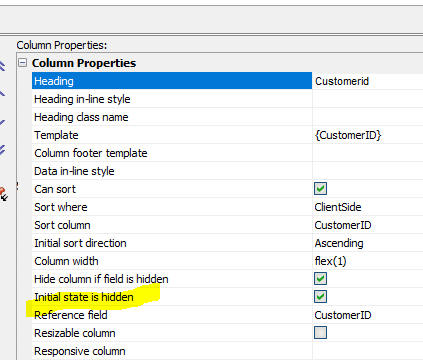Edit the {CustomerID} template value

368,135
